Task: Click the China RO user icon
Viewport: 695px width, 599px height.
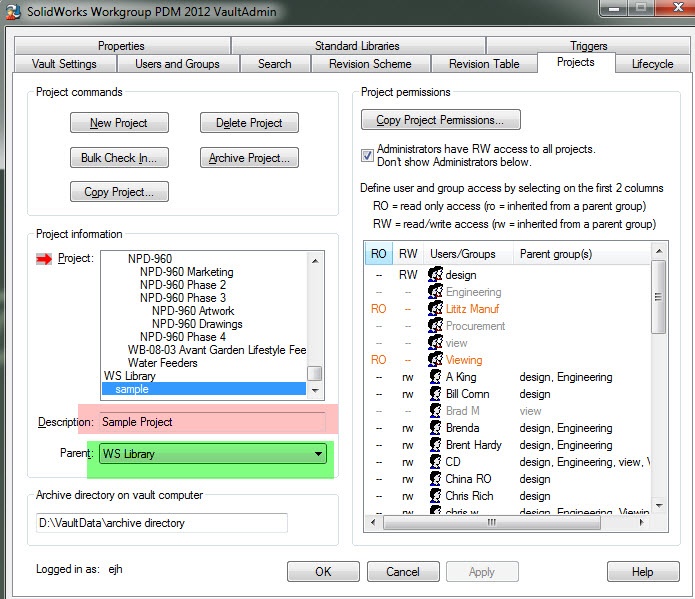Action: click(435, 478)
